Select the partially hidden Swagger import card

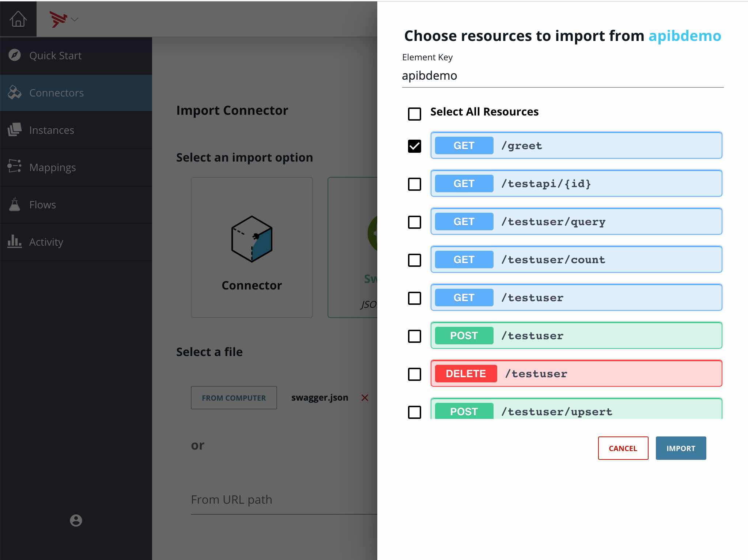click(353, 247)
